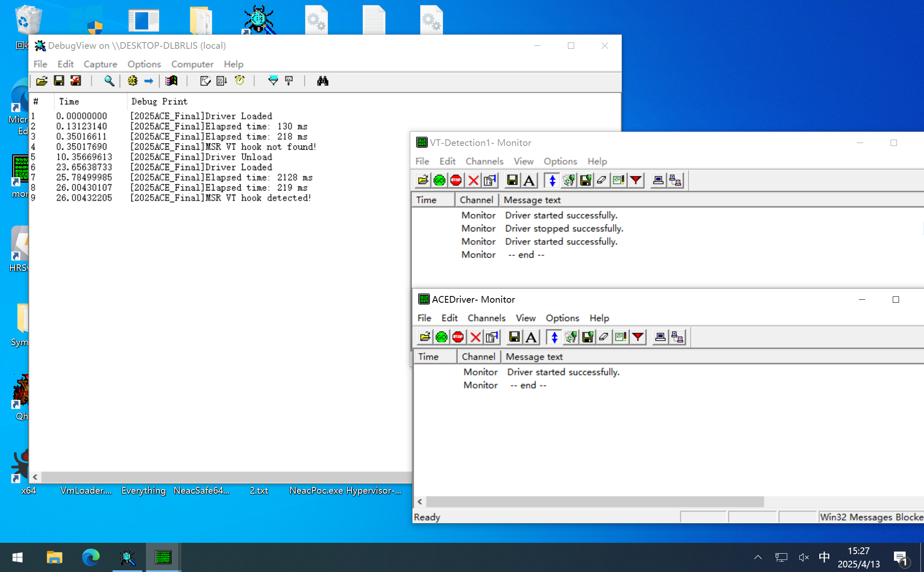Select 'Elapsed time: 2128 ms' row in DebugView
Image resolution: width=924 pixels, height=572 pixels.
tap(221, 178)
